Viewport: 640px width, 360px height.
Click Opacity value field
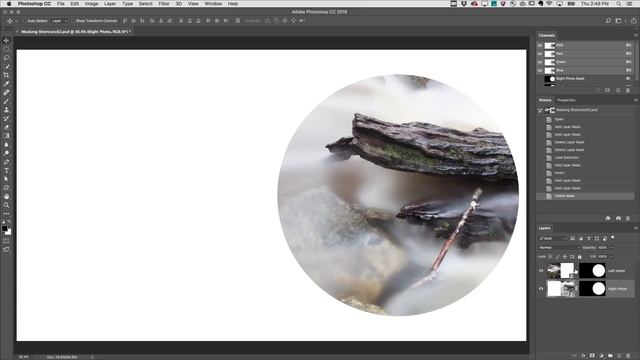(602, 247)
